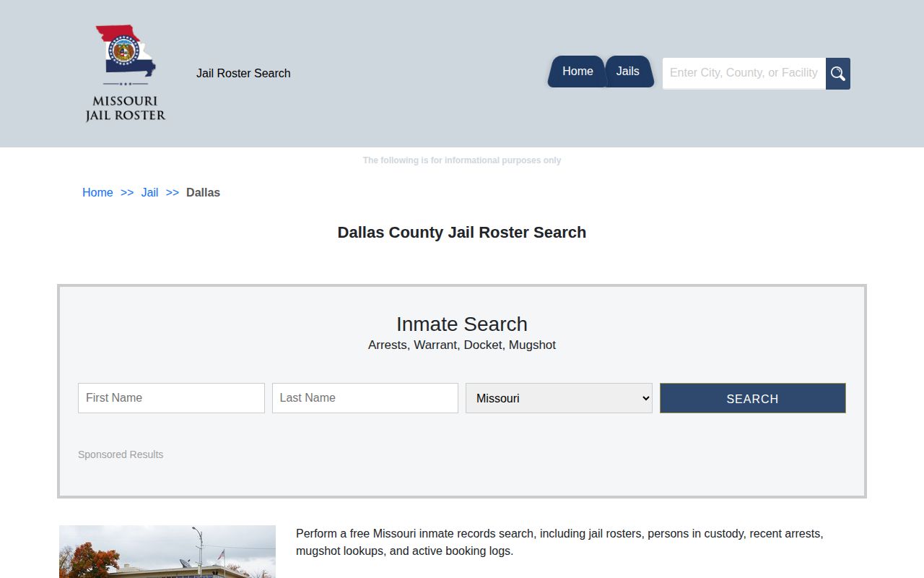Image resolution: width=924 pixels, height=578 pixels.
Task: Click the informational purposes only notice
Action: 462,160
